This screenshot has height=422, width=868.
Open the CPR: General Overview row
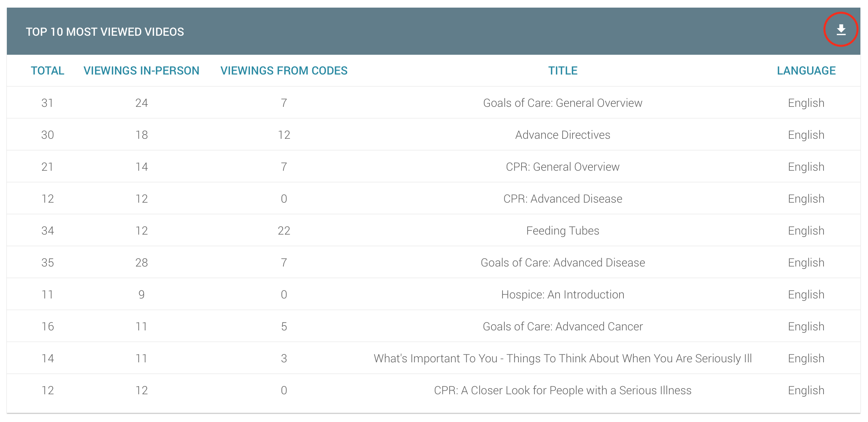click(x=434, y=167)
